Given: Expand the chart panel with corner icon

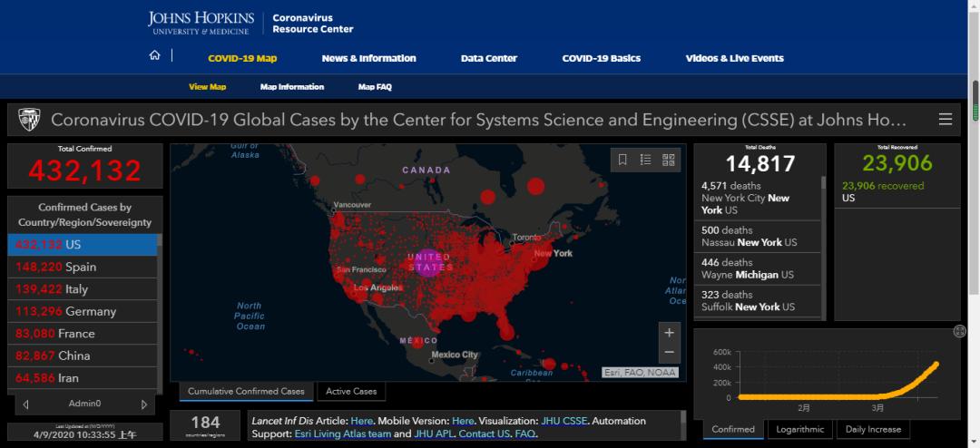Looking at the screenshot, I should (x=959, y=331).
